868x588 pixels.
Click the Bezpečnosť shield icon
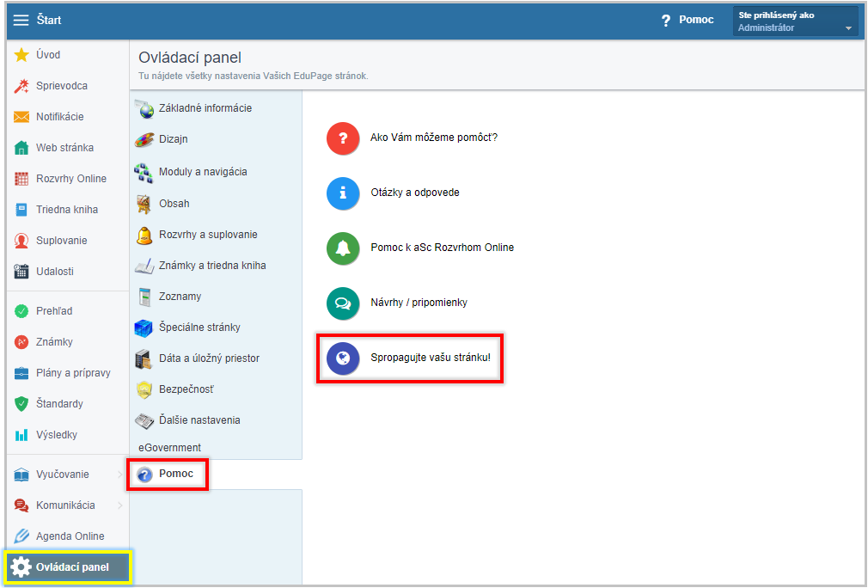tap(144, 389)
